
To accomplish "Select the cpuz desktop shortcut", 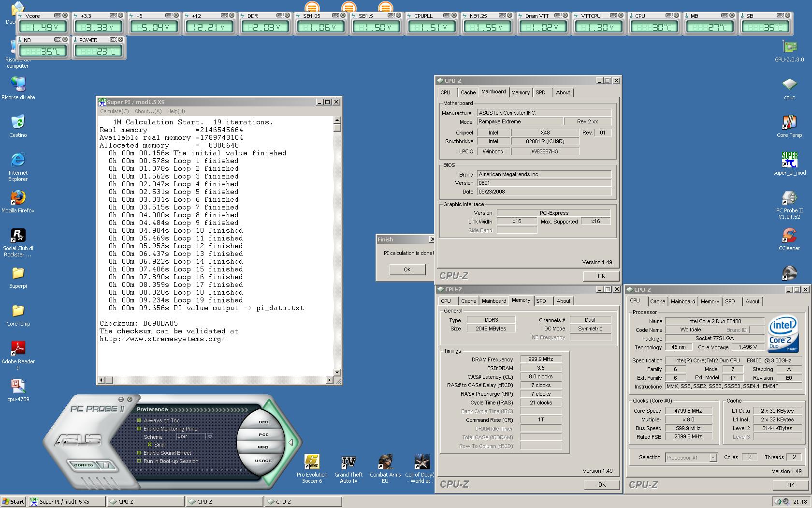I will point(789,89).
